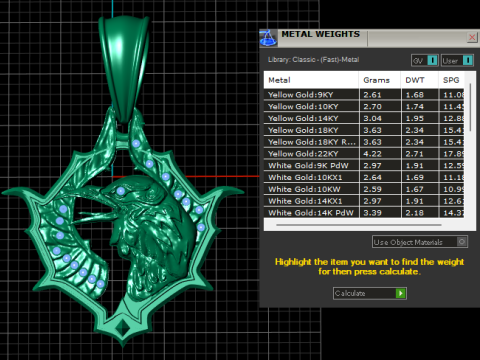Toggle Use Object Materials option

[420, 242]
